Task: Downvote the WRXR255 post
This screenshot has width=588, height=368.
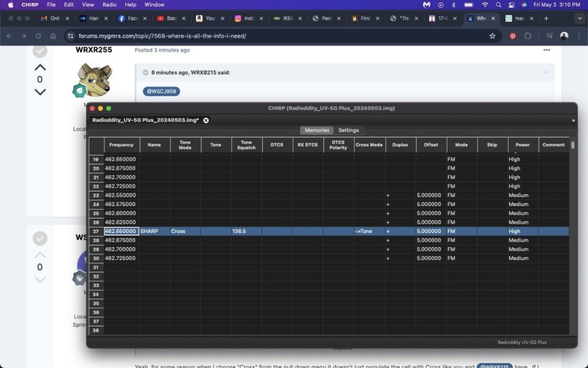Action: (x=40, y=92)
